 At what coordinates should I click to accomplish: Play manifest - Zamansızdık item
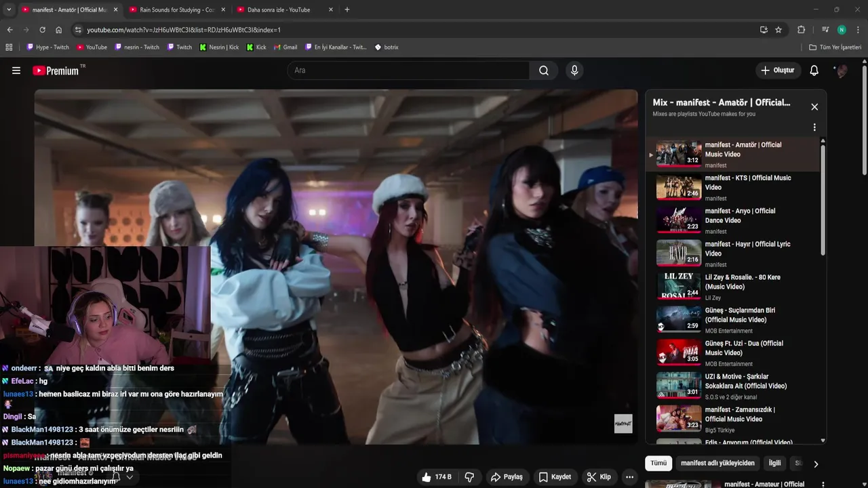pos(732,420)
